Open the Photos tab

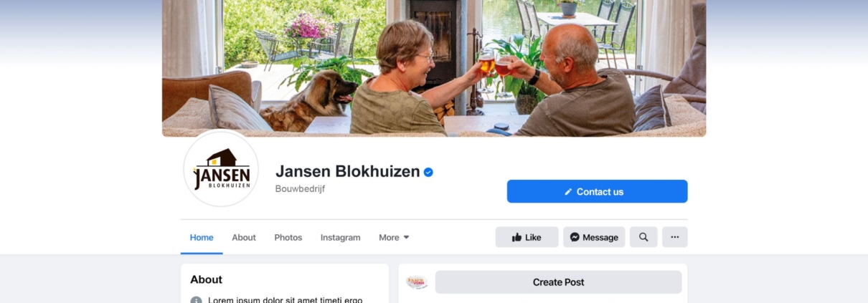click(x=288, y=237)
